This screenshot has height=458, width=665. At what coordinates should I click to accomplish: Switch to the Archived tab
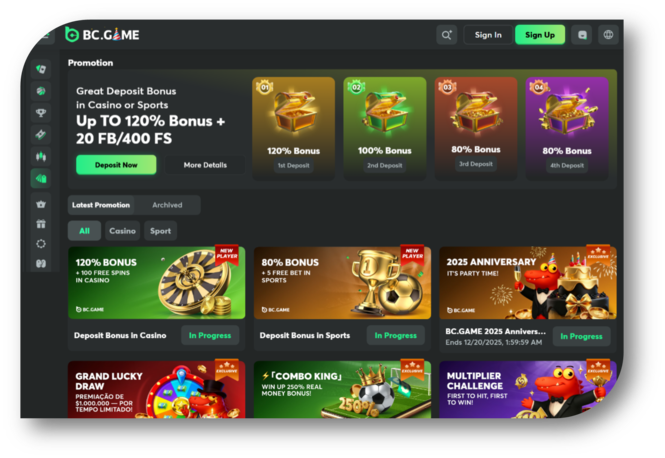(167, 205)
